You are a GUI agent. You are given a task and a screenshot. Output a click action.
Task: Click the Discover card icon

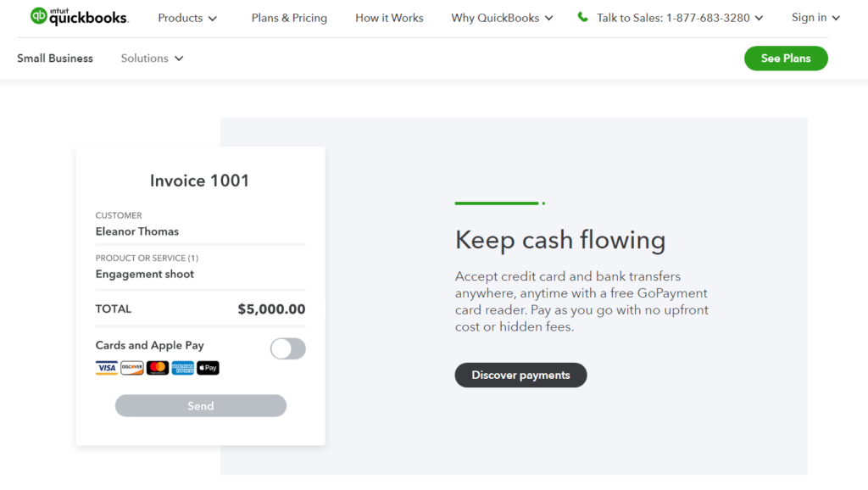[x=131, y=368]
